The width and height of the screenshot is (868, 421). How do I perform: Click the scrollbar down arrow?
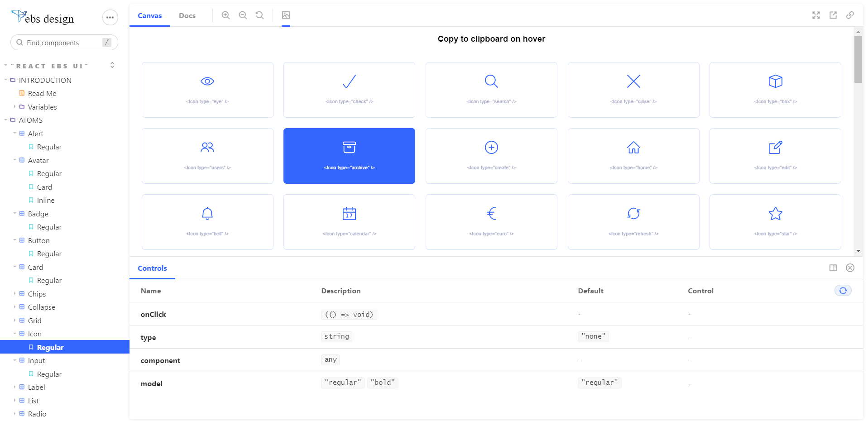coord(858,251)
